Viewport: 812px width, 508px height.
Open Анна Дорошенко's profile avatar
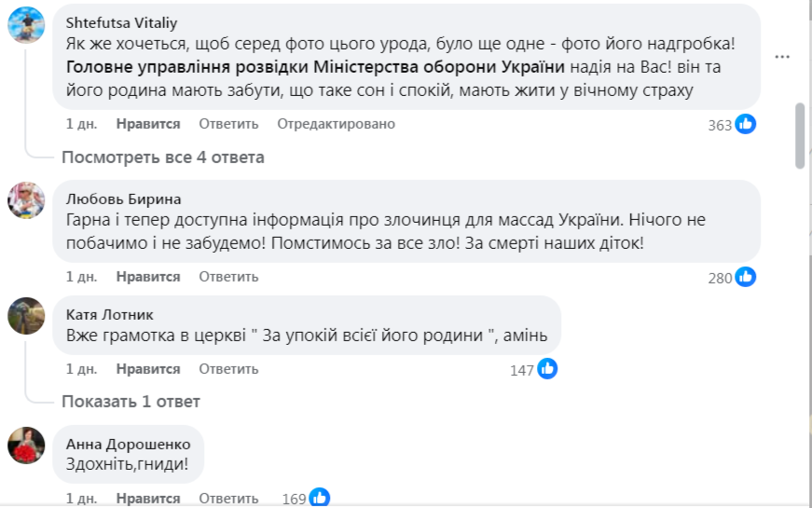tap(26, 445)
